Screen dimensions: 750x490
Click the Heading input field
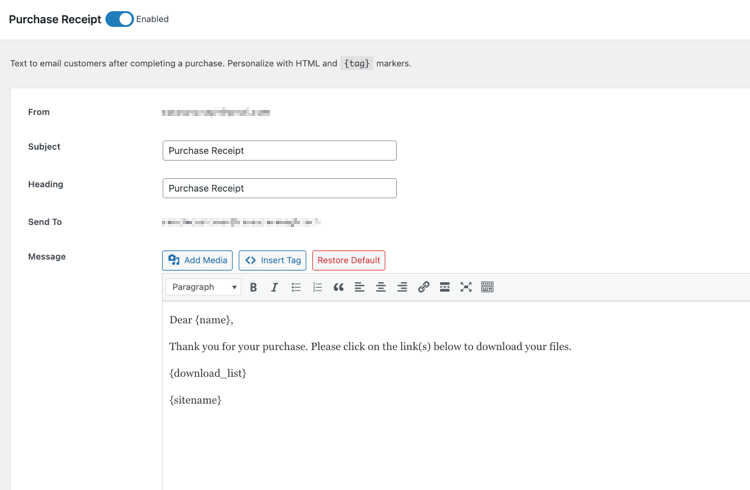click(279, 188)
